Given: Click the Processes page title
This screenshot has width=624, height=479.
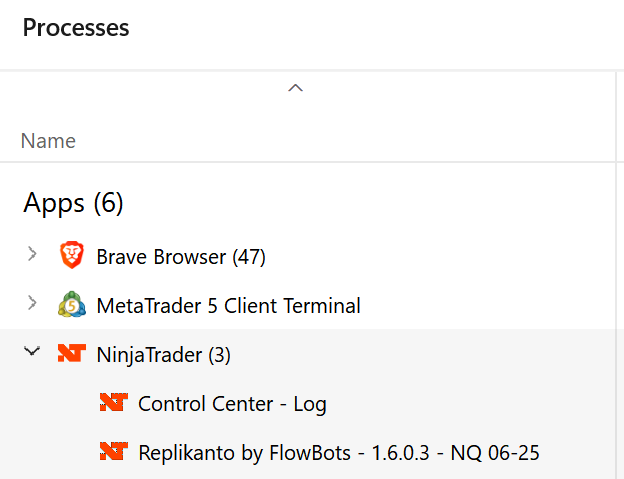Looking at the screenshot, I should click(76, 28).
